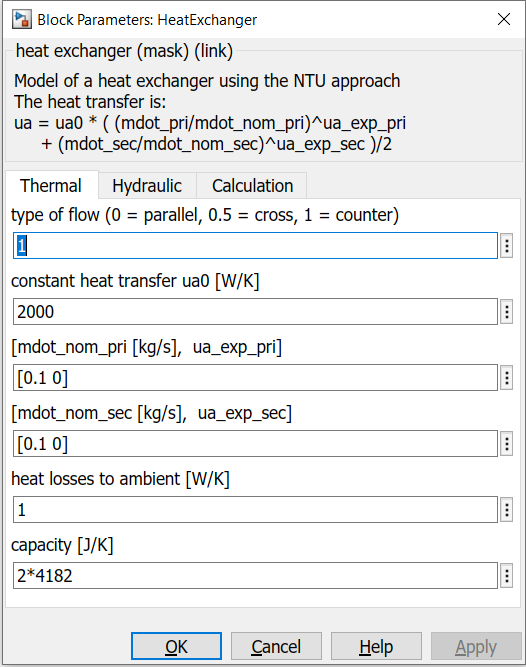Switch to the Hydraulic tab

click(147, 185)
